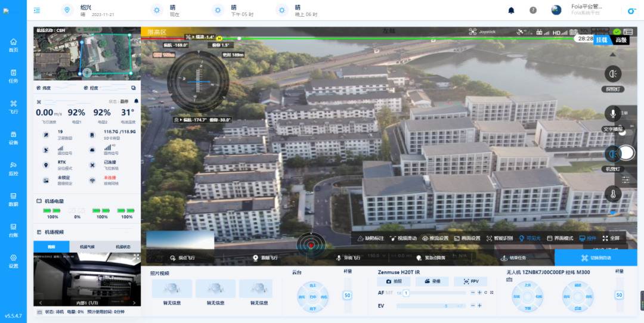Go to 飞行 in left sidebar

tap(13, 106)
